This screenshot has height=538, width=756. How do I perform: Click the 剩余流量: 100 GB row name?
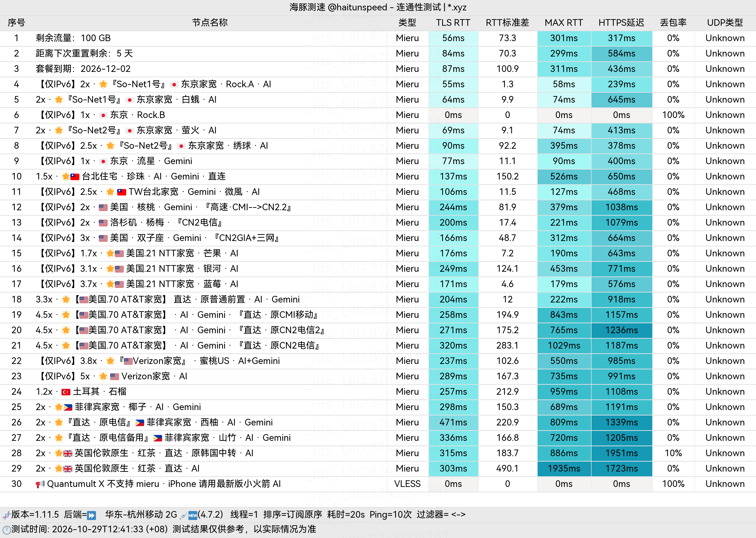[x=73, y=38]
